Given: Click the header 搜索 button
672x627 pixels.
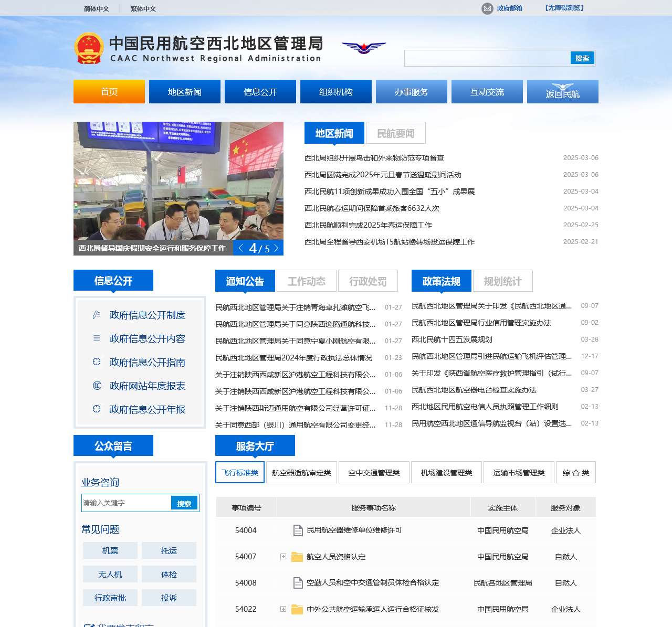Looking at the screenshot, I should (x=582, y=58).
